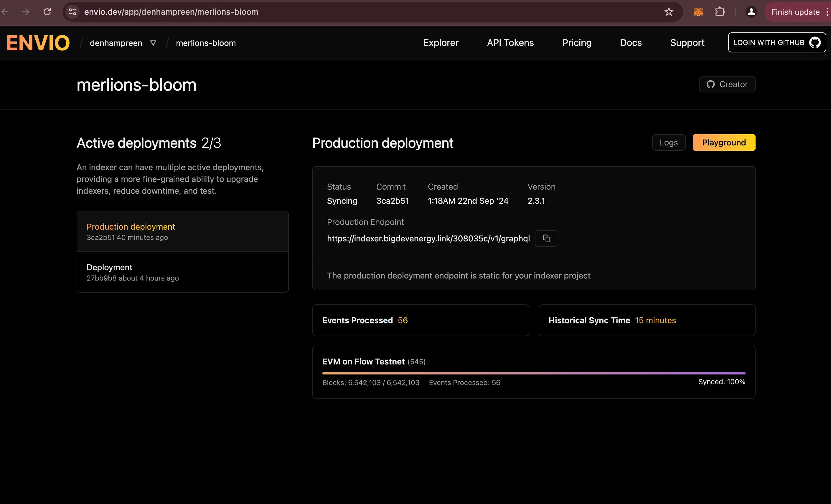Click the Active deployments 2/3 heading
Viewport: 831px width, 504px height.
pos(149,143)
